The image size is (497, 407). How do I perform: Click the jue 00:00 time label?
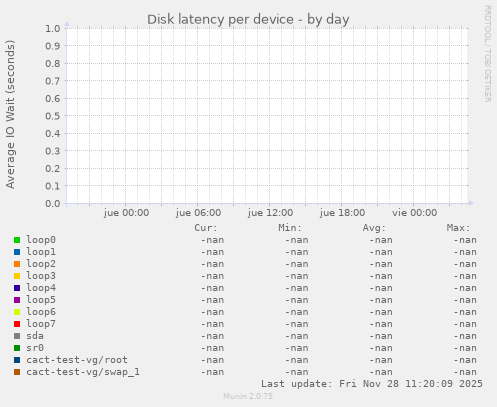126,213
